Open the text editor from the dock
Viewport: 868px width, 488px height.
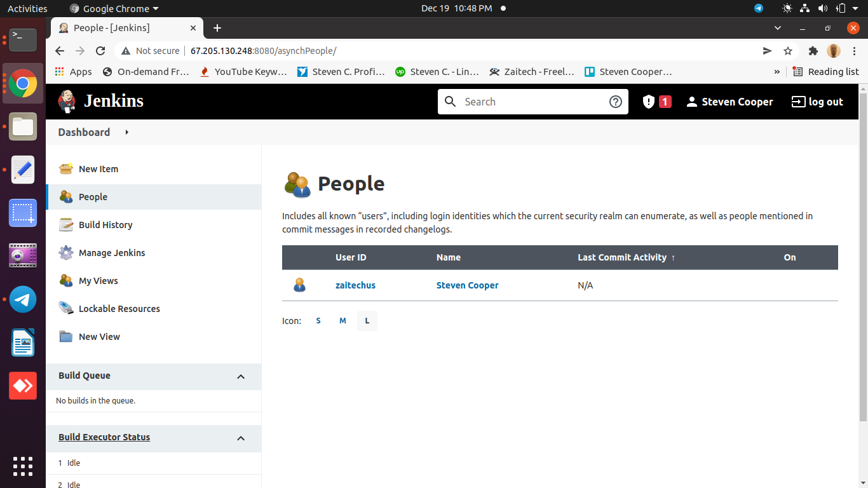point(23,170)
